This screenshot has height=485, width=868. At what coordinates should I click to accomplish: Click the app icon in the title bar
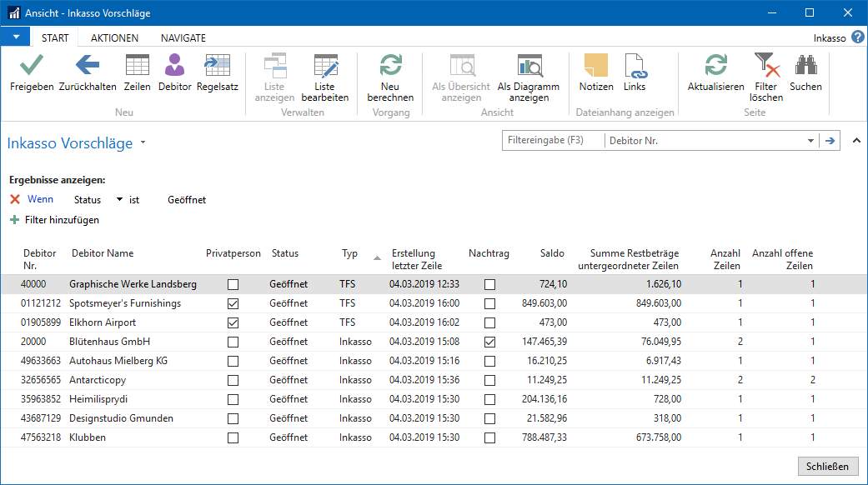pyautogui.click(x=14, y=12)
